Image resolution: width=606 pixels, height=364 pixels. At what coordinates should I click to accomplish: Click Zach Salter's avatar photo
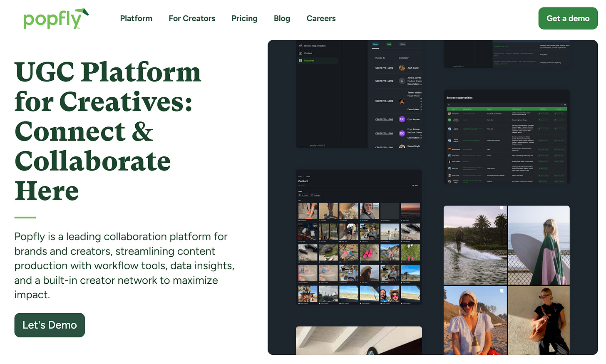(x=402, y=68)
